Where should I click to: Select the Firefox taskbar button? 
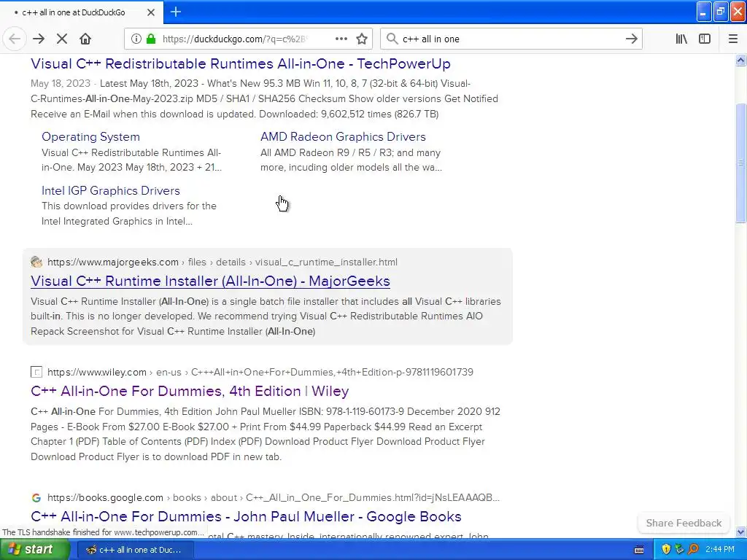tap(134, 550)
